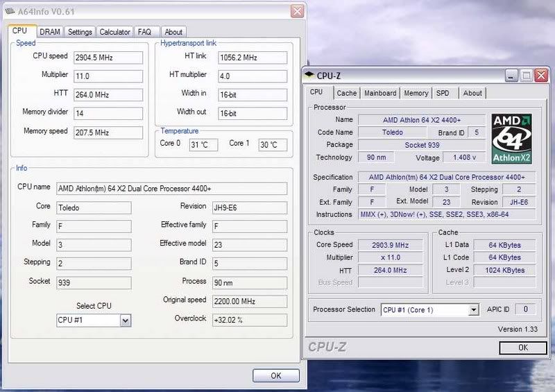
Task: Close the A64Info window
Action: 298,11
